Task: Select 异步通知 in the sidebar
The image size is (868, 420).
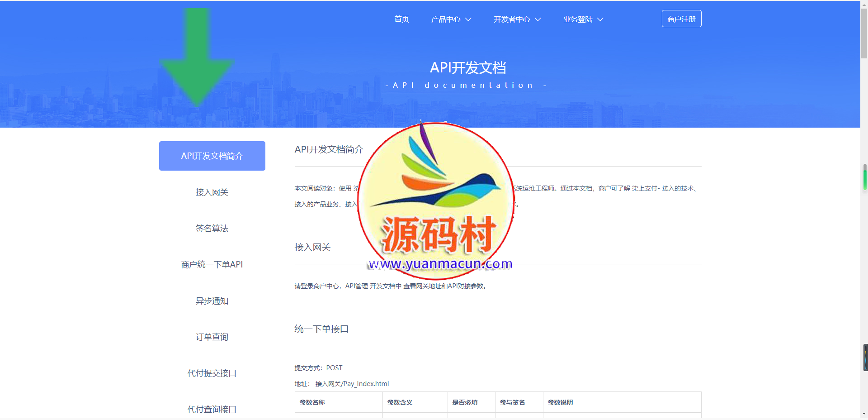Action: pyautogui.click(x=212, y=301)
